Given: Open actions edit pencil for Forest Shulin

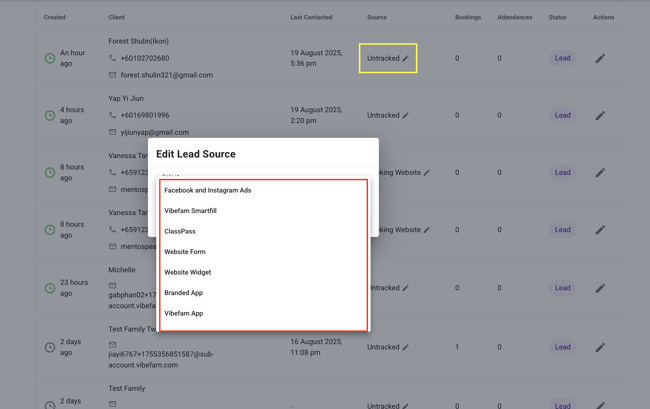Looking at the screenshot, I should [600, 58].
